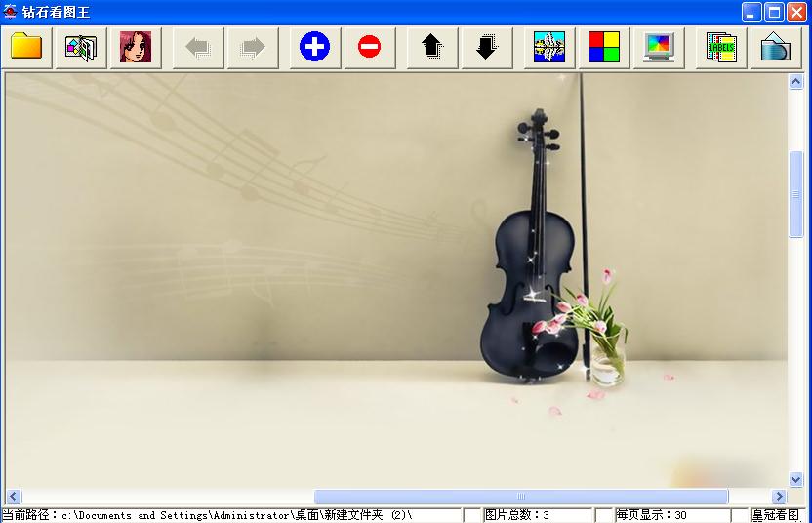The width and height of the screenshot is (812, 523).
Task: Click the app logo in title bar
Action: point(10,12)
